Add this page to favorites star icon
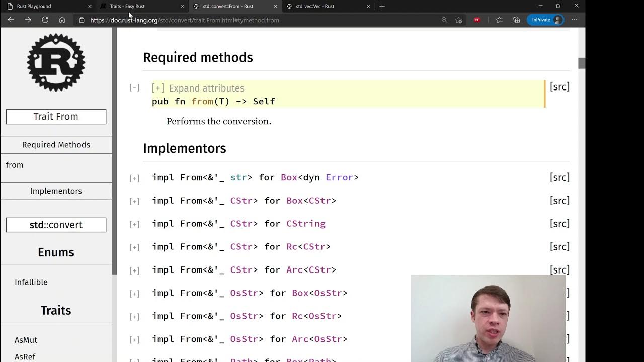Viewport: 644px width, 362px height. coord(459,20)
